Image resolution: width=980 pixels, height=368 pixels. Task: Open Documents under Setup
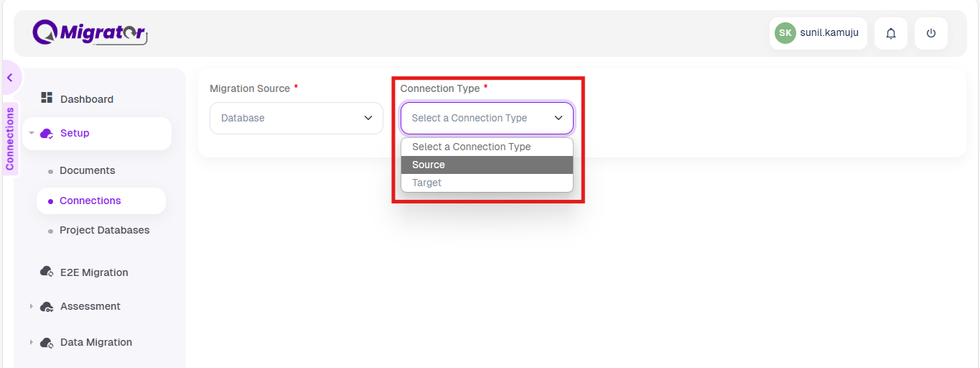[88, 170]
